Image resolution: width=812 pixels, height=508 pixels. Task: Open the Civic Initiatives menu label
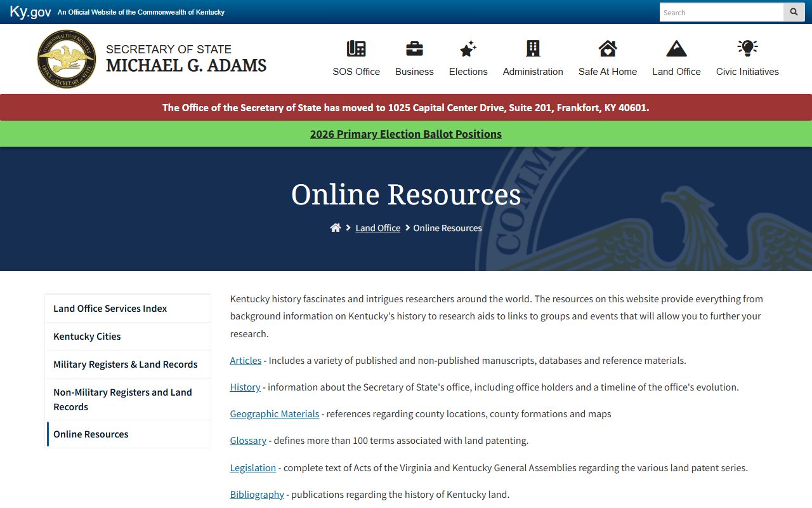747,72
